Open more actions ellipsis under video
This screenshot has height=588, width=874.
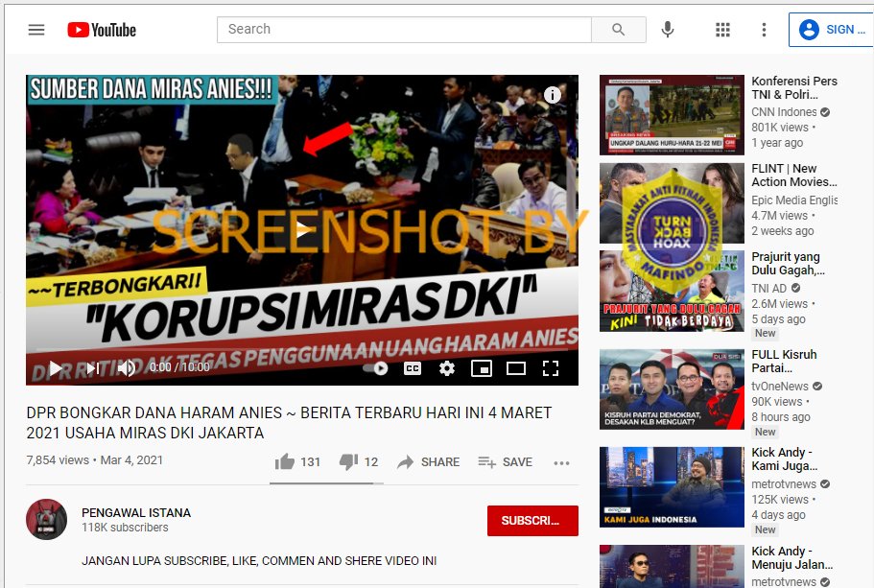click(x=561, y=462)
